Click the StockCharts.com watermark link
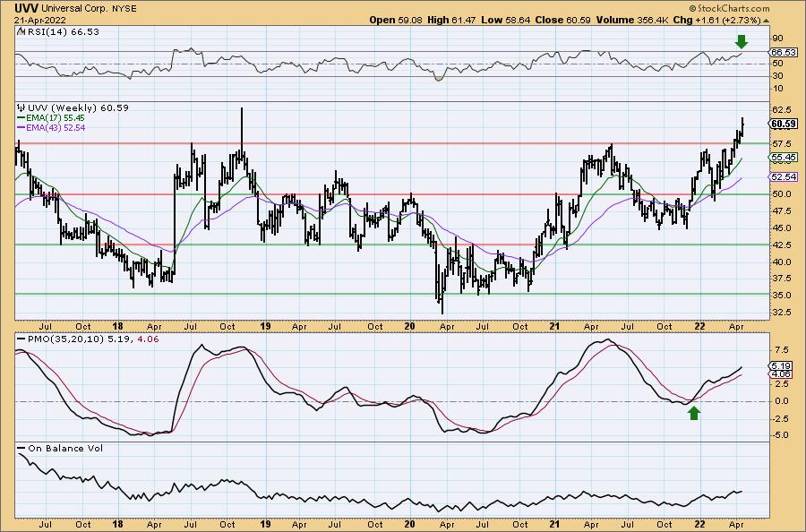This screenshot has height=532, width=806. click(730, 8)
